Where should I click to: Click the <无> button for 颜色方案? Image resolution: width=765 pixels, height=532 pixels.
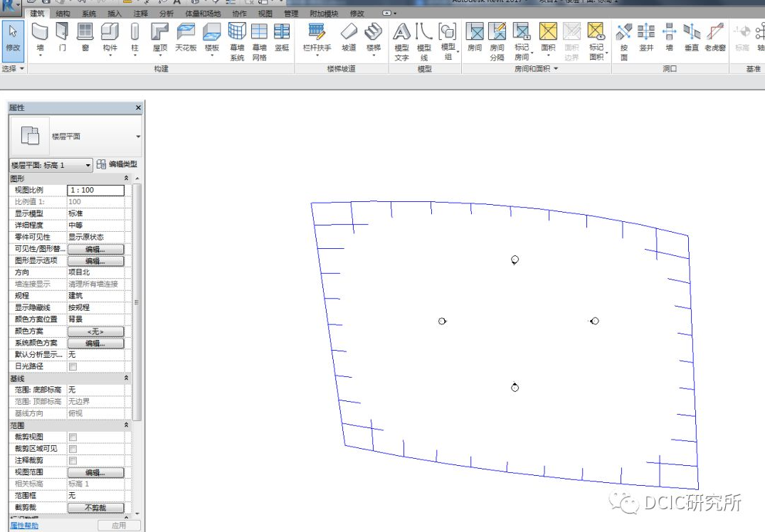95,331
